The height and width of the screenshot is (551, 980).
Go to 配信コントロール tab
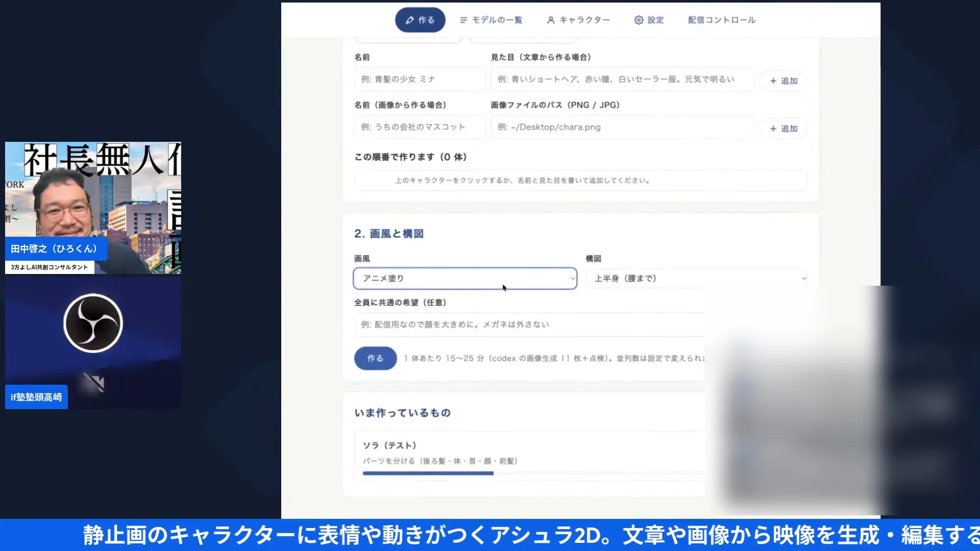(721, 20)
